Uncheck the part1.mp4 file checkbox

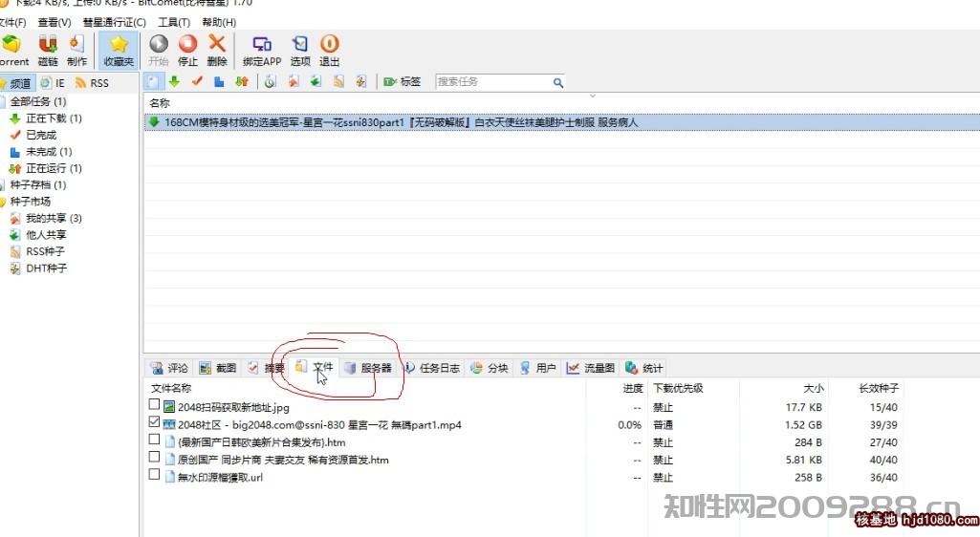point(154,422)
